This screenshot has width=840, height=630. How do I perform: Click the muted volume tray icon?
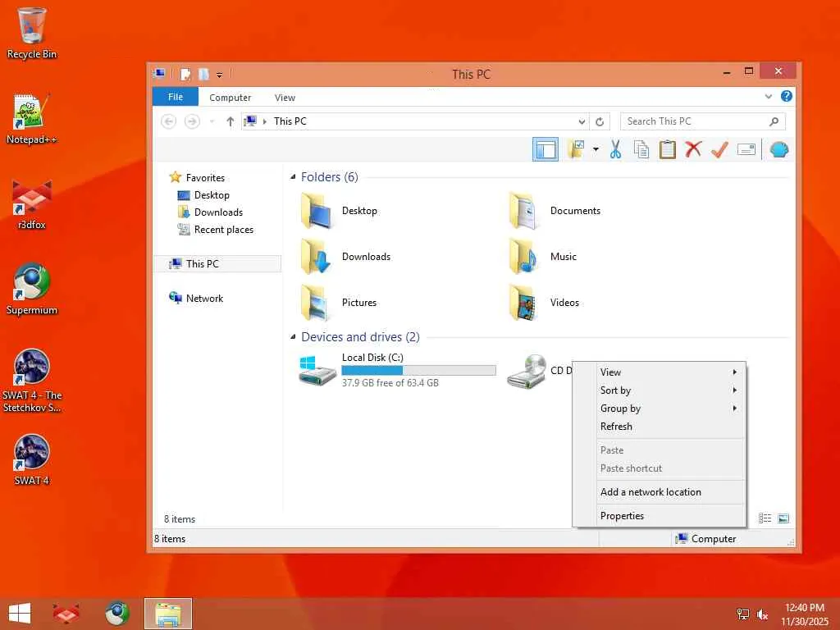tap(762, 614)
